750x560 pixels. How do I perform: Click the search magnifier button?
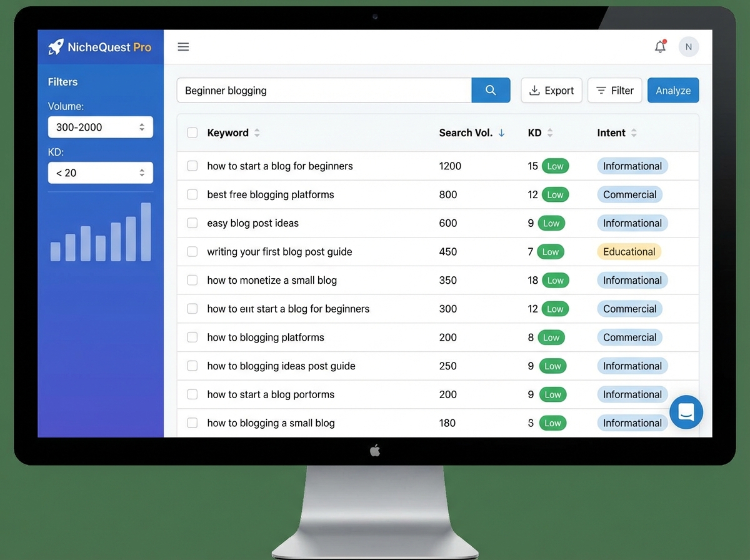[x=491, y=90]
